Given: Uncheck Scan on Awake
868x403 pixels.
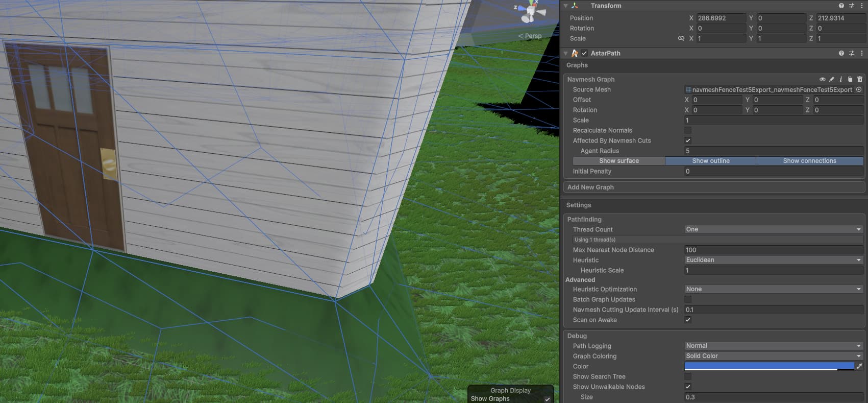Looking at the screenshot, I should click(x=688, y=320).
